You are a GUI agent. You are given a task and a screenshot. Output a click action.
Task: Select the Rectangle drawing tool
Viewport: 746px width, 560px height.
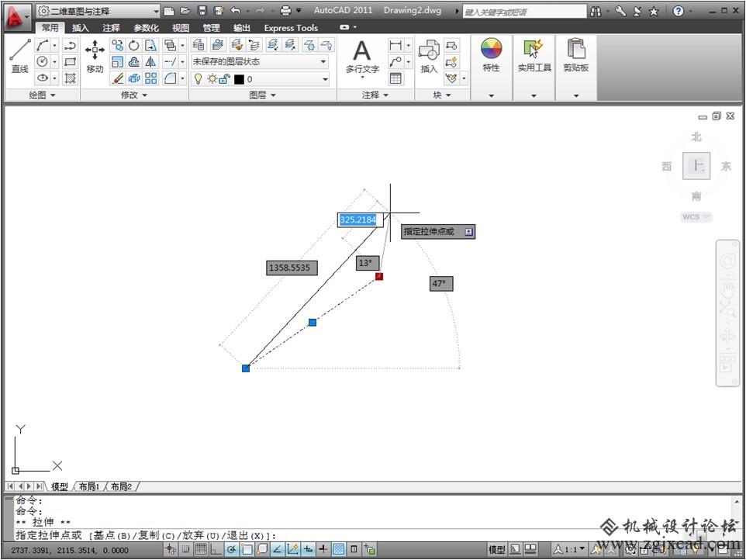(70, 61)
